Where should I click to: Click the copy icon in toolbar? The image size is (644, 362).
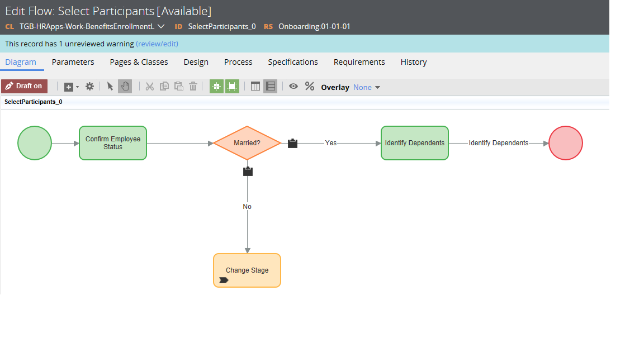(164, 87)
